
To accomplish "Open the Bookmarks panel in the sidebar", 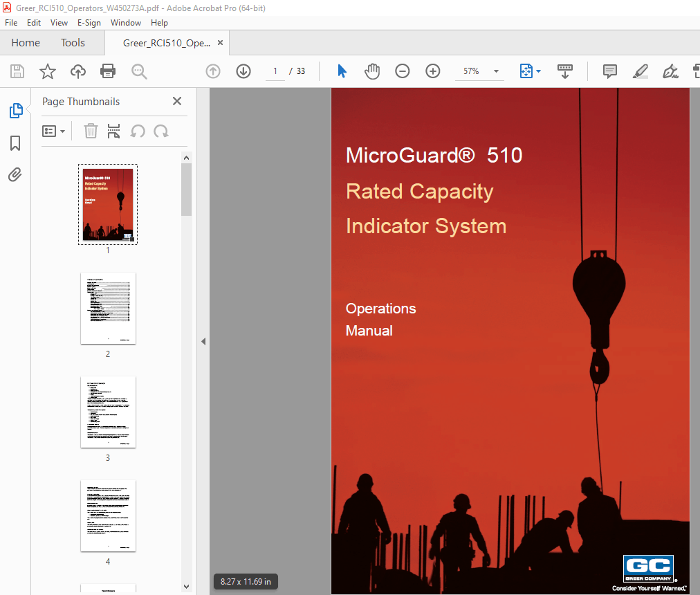I will click(15, 143).
